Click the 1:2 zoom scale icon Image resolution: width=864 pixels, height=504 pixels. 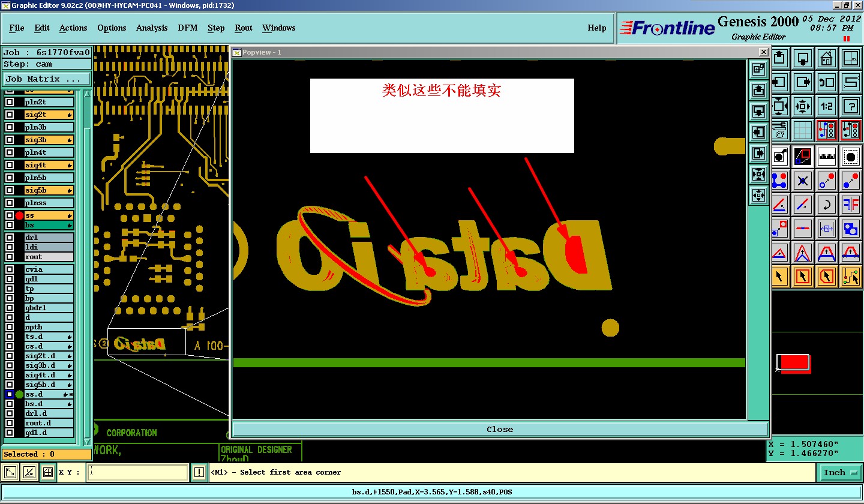pyautogui.click(x=826, y=106)
